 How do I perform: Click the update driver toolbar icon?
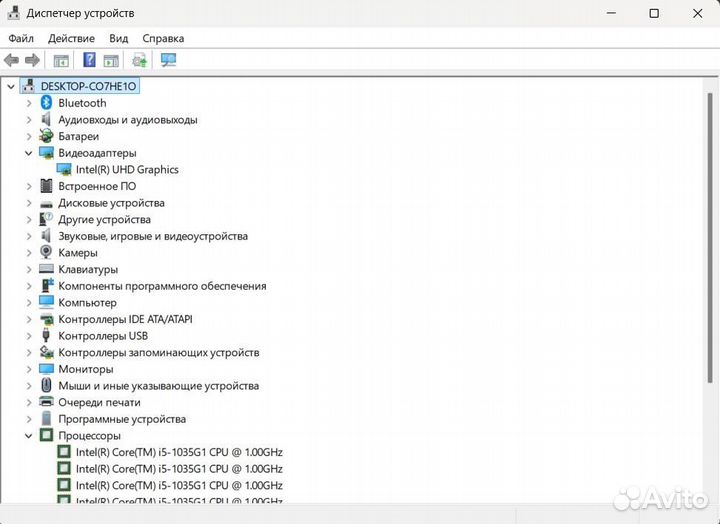click(x=139, y=60)
